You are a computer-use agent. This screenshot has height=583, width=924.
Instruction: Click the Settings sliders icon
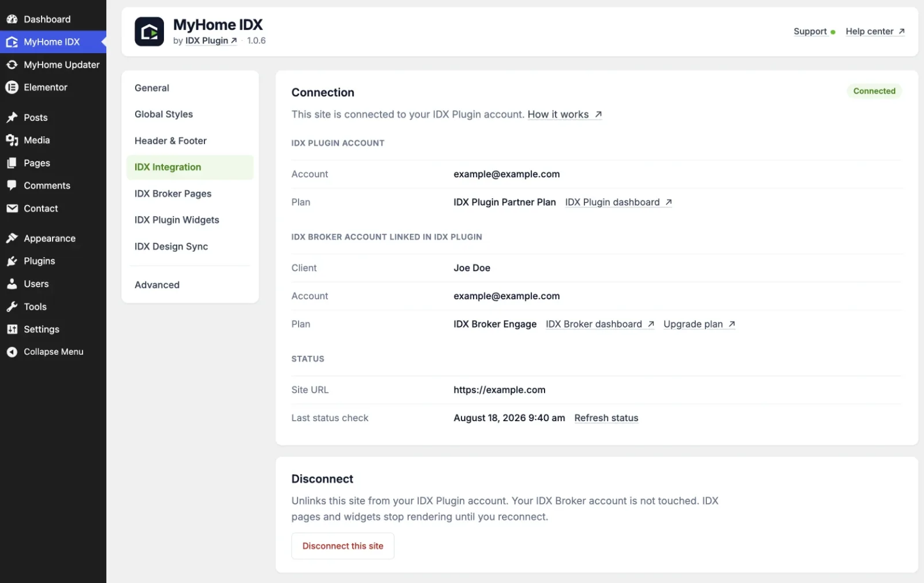coord(12,329)
